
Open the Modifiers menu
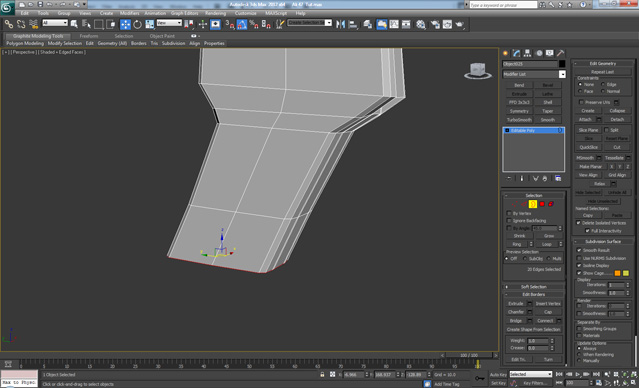[129, 13]
